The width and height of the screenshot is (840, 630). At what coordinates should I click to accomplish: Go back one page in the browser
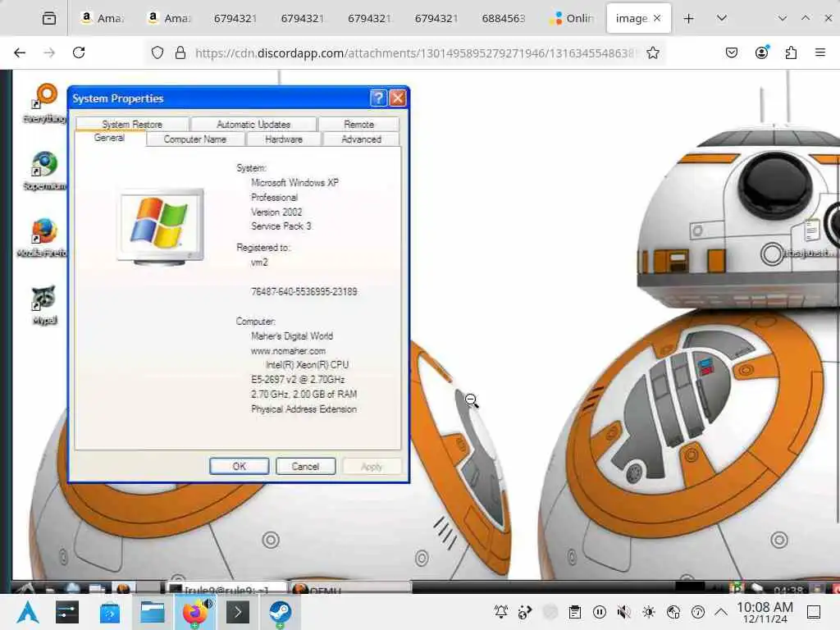tap(20, 52)
